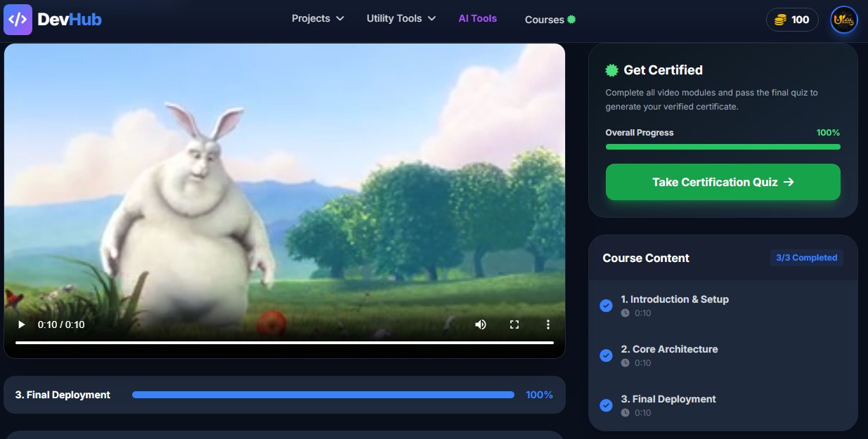Click the Final Deployment blue progress bar
Screen dimensions: 868x439
[323, 395]
